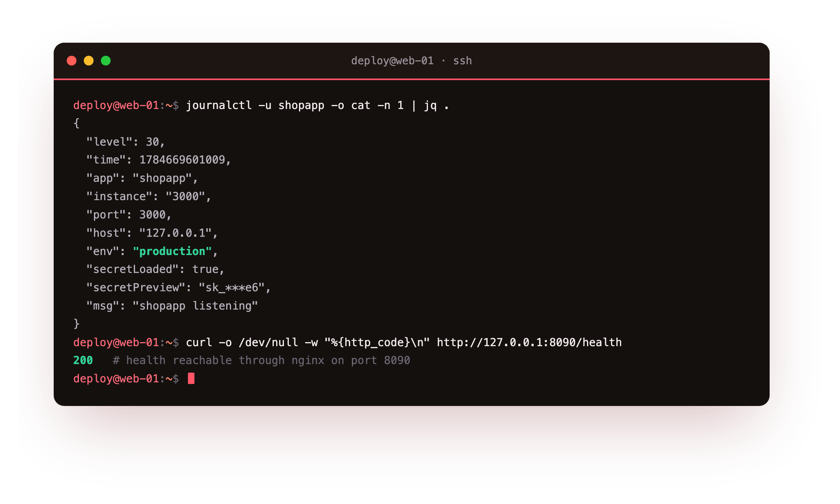Click the last empty deploy@web-01 prompt
Screen dimensions: 840x504
(x=126, y=378)
